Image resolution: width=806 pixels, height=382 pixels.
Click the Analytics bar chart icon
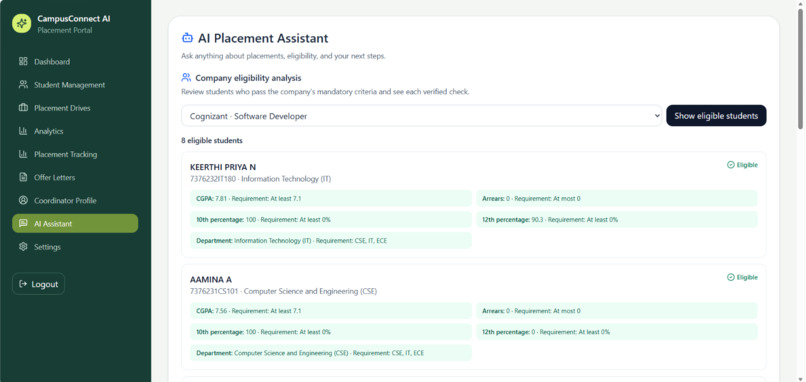point(23,131)
